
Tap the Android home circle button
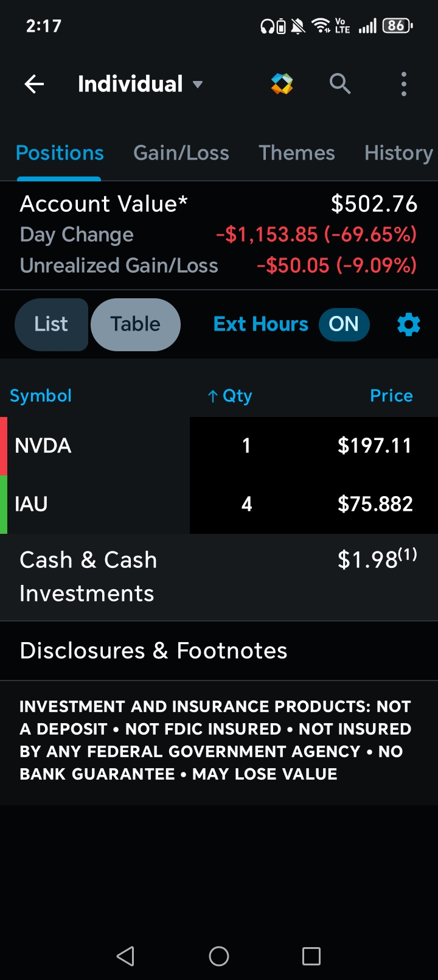pyautogui.click(x=219, y=956)
